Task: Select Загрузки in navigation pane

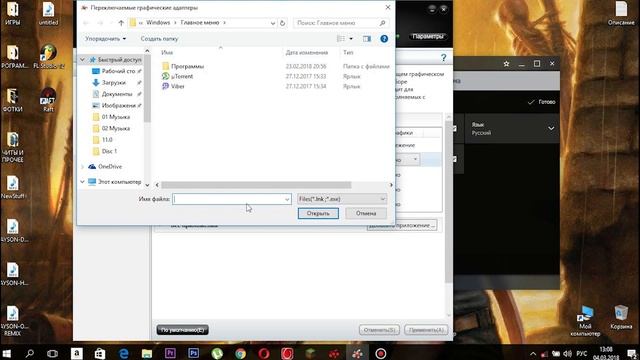Action: 113,82
